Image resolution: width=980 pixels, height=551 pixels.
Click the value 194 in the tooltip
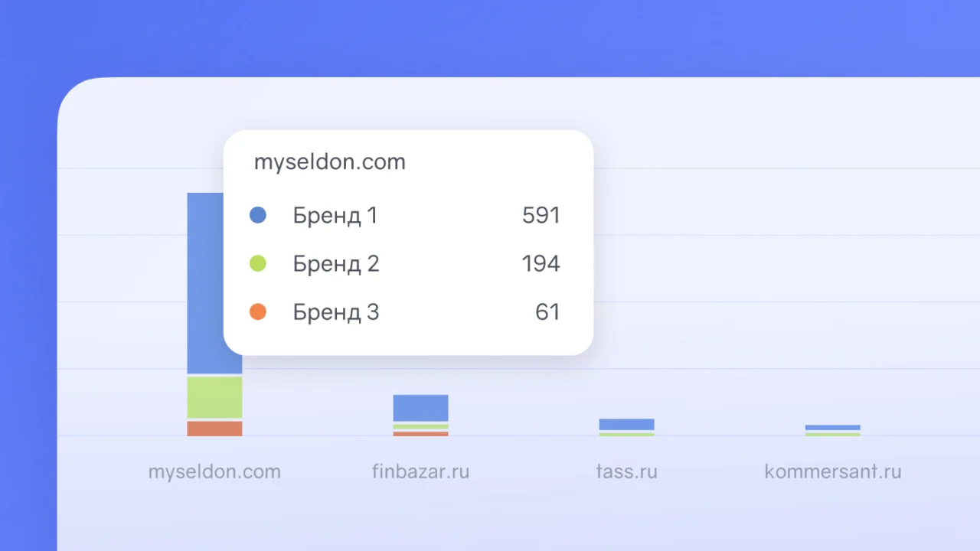click(x=541, y=264)
